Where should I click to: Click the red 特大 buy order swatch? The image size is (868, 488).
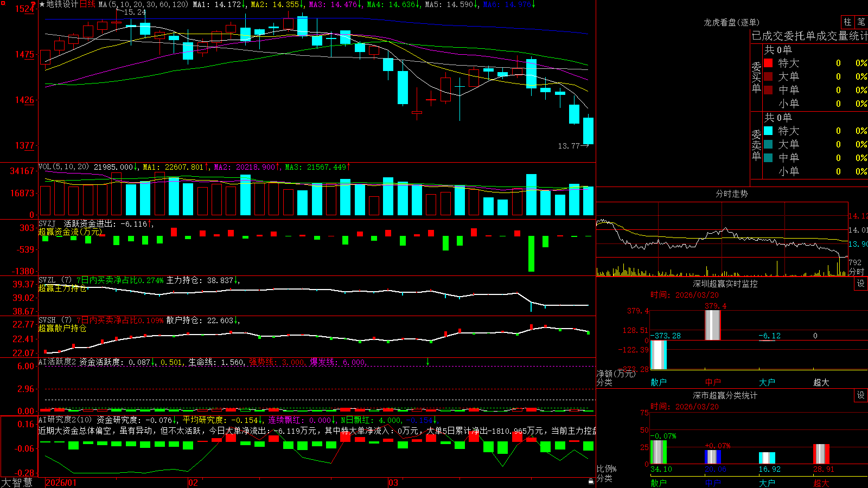(x=768, y=63)
